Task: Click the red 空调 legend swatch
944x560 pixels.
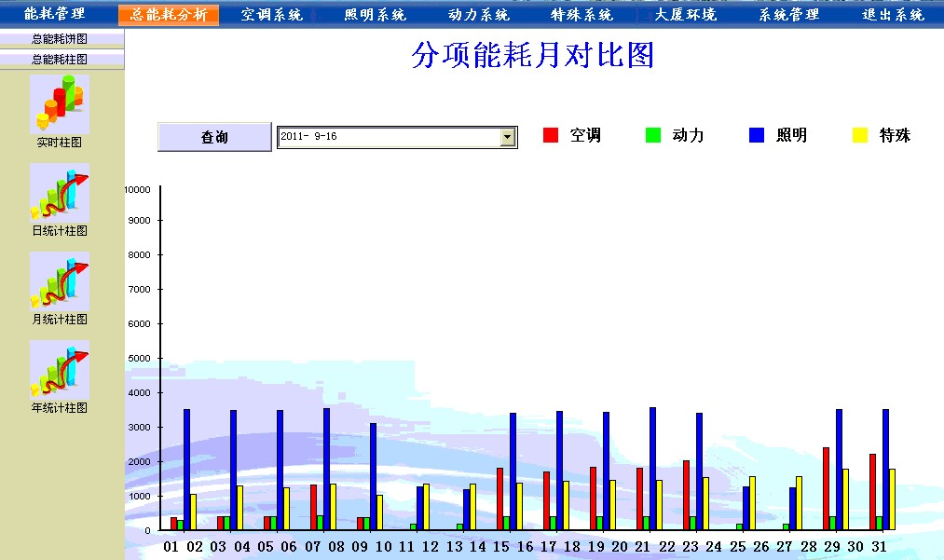Action: click(550, 135)
